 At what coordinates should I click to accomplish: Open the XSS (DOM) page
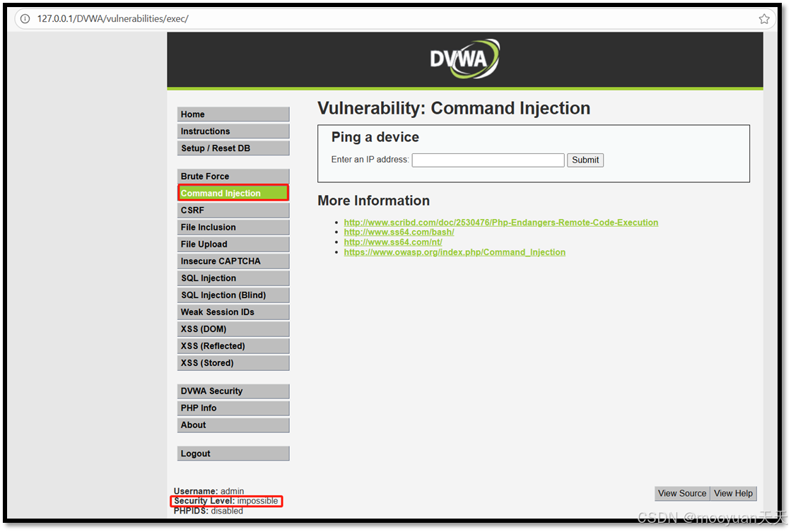(233, 329)
